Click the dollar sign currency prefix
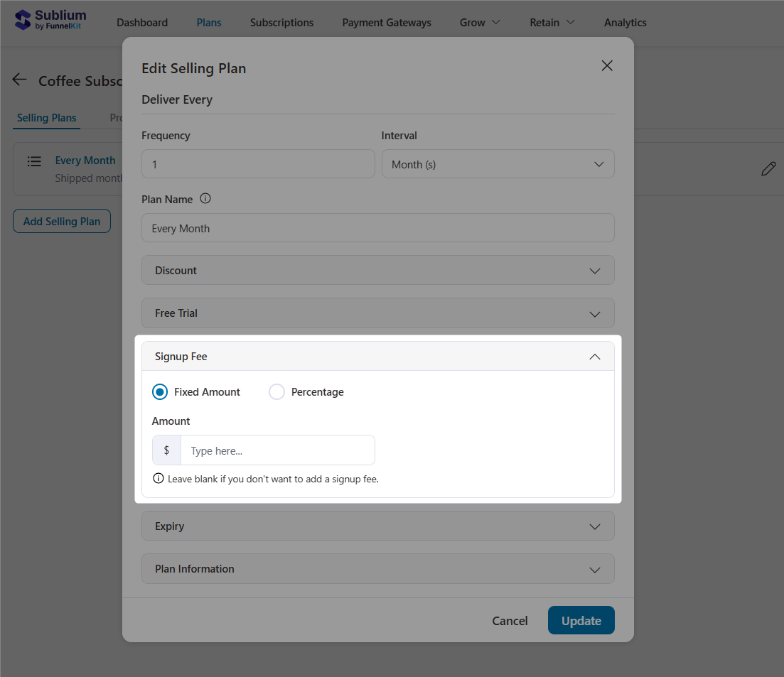Viewport: 784px width, 677px height. pyautogui.click(x=166, y=450)
